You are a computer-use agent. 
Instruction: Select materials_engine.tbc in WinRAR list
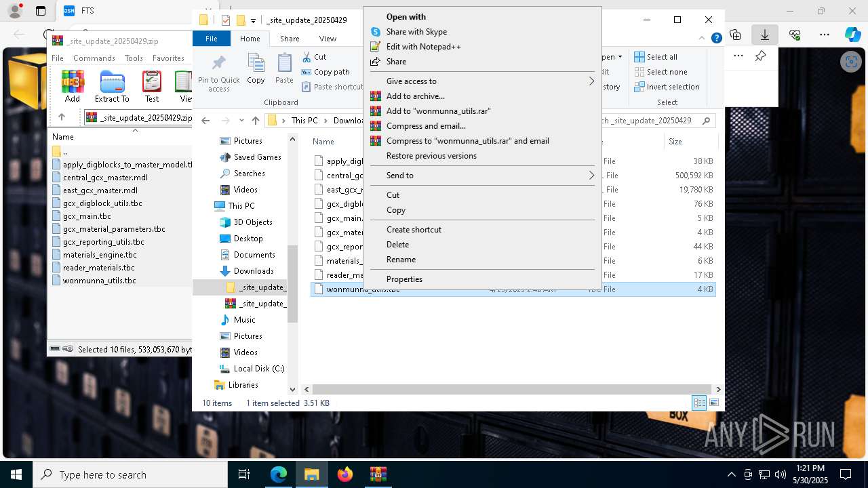(100, 255)
